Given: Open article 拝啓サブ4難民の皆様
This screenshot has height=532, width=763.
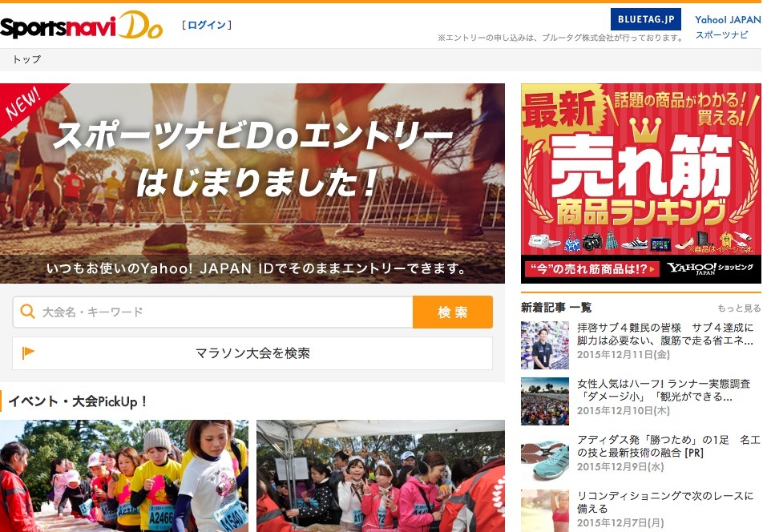Looking at the screenshot, I should (665, 334).
